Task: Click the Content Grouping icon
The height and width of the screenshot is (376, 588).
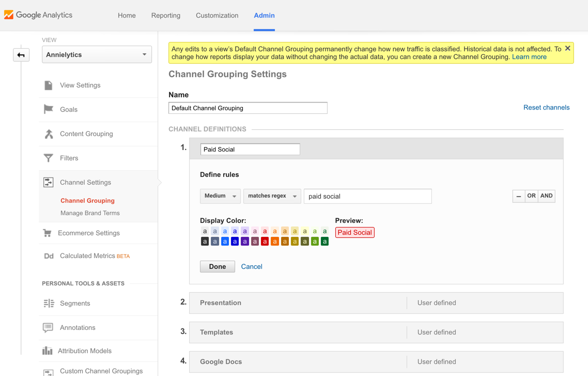Action: [x=49, y=134]
